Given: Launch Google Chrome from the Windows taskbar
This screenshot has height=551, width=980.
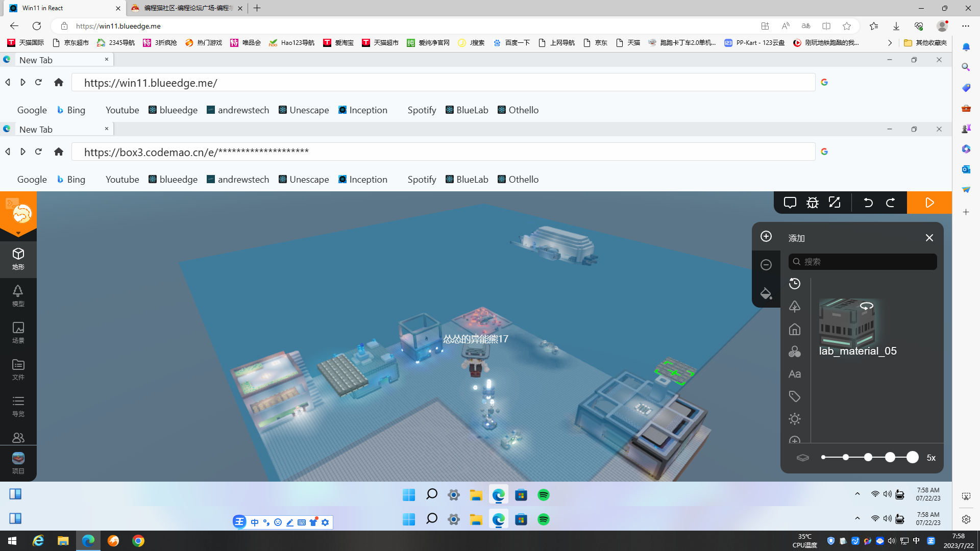Looking at the screenshot, I should tap(138, 541).
